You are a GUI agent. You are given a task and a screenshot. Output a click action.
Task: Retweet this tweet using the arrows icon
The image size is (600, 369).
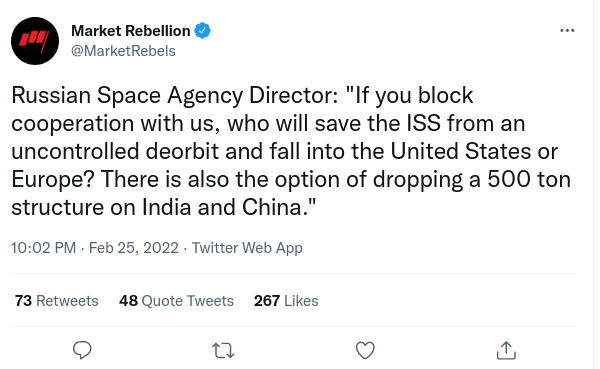[x=223, y=351]
